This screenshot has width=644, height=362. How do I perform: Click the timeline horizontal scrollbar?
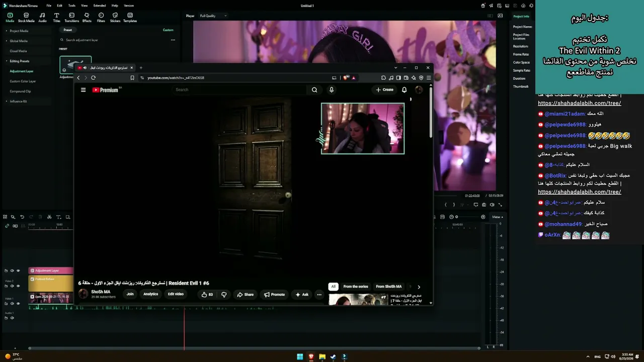(254, 348)
